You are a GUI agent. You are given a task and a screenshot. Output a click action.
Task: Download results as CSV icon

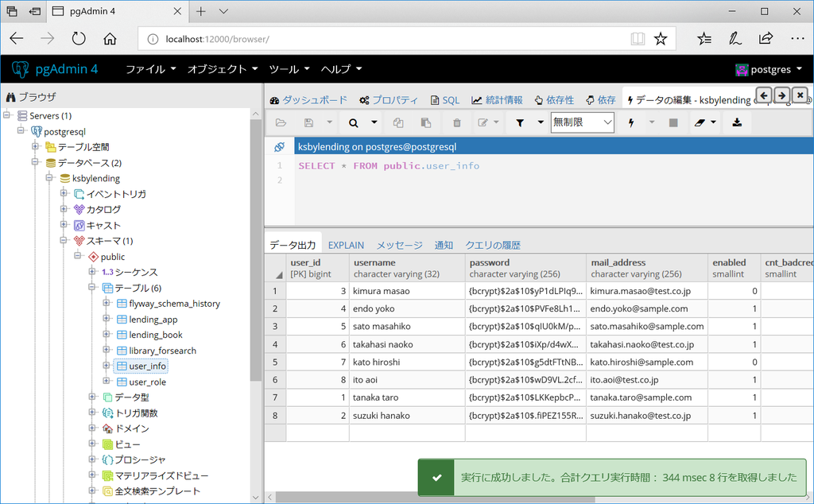tap(737, 123)
